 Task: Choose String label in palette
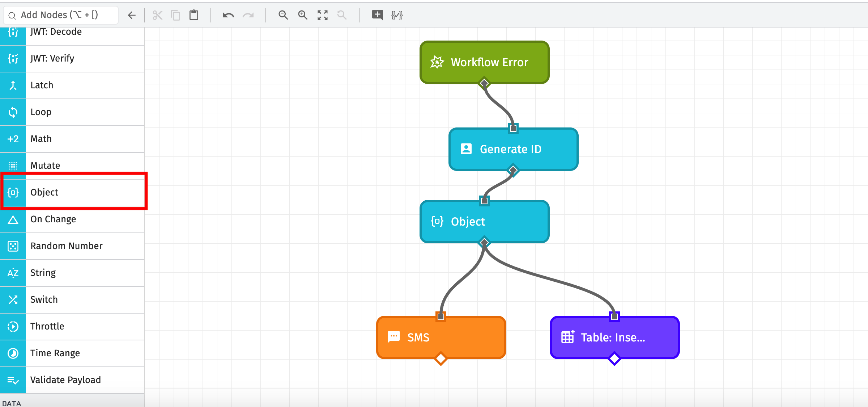[x=43, y=273]
